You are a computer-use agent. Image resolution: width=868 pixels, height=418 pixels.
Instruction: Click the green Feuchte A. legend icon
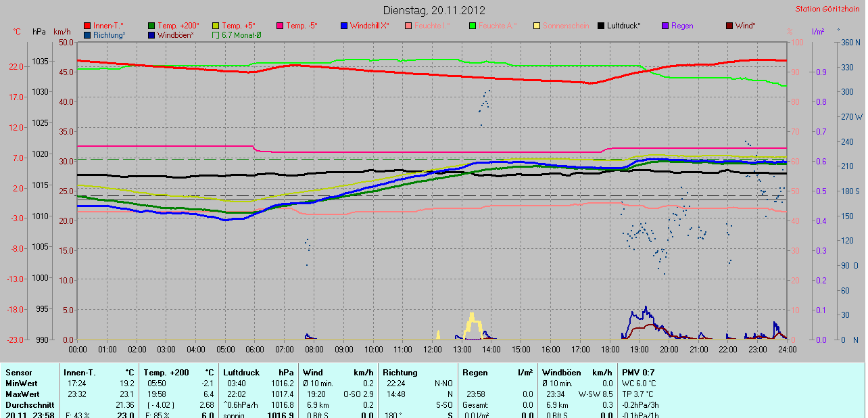pos(473,26)
